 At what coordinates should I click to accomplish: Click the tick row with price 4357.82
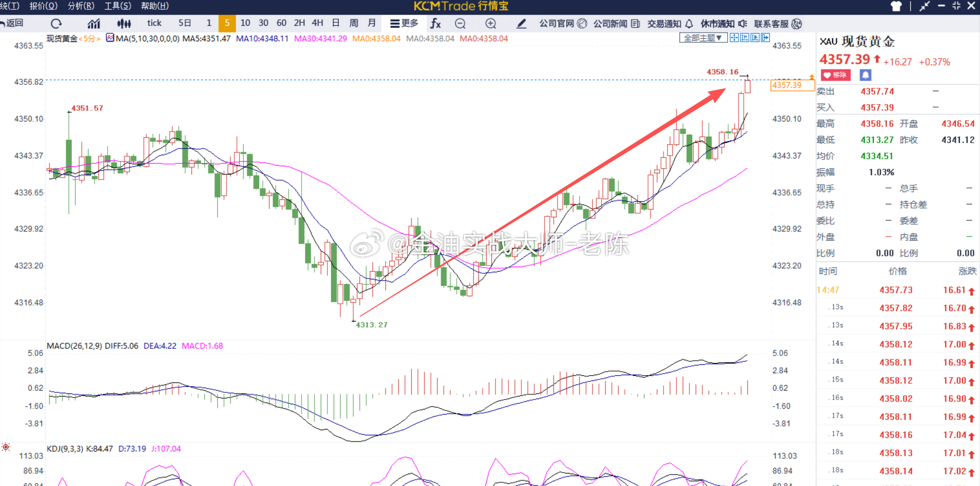898,308
